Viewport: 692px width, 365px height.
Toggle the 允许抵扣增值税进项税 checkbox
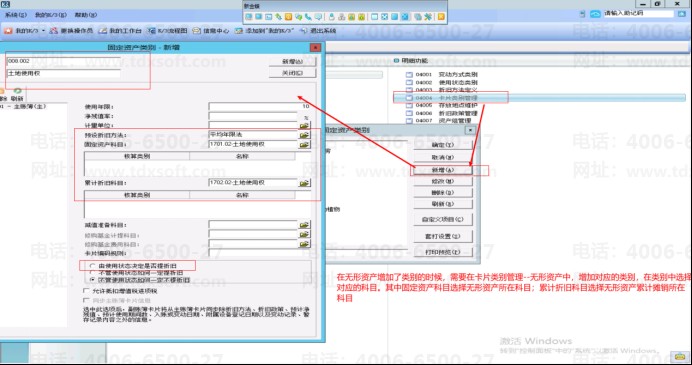[x=86, y=291]
